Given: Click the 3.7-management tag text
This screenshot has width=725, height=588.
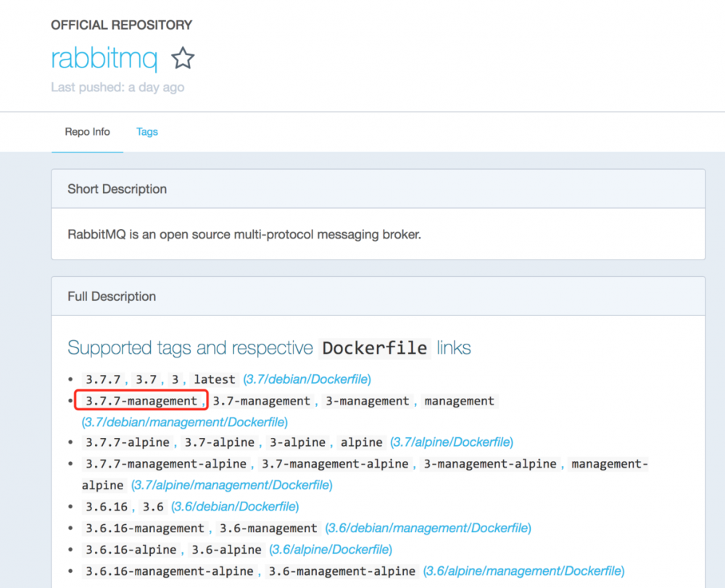Looking at the screenshot, I should 261,401.
